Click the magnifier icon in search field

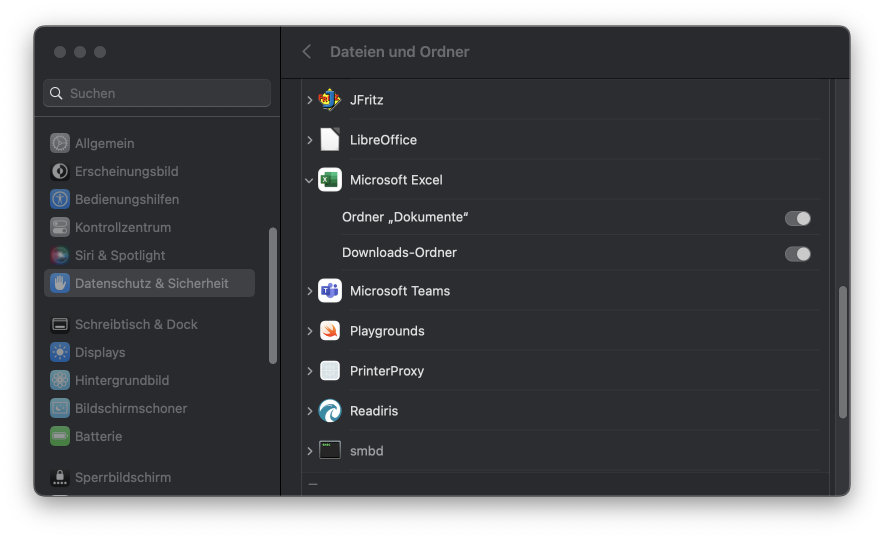56,93
